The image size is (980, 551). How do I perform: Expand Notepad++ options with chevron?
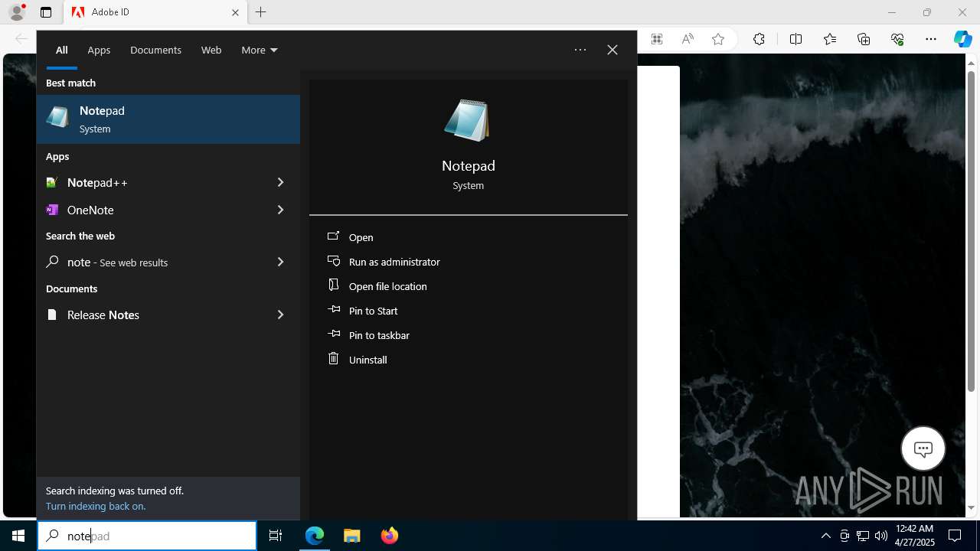click(280, 182)
